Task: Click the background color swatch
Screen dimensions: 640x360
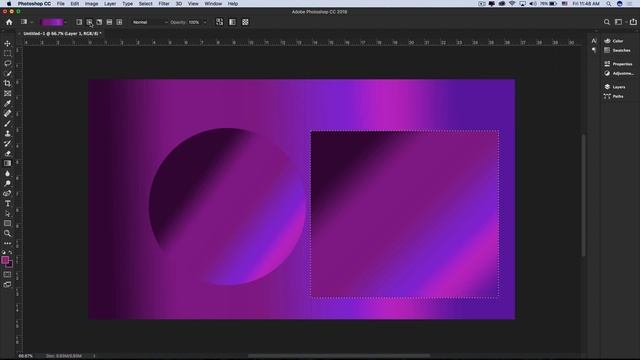Action: point(11,265)
